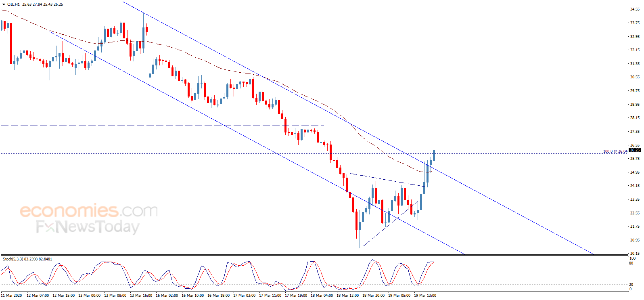The width and height of the screenshot is (644, 300).
Task: Click the '13 Mar 08:00' time label
Action: (x=115, y=296)
